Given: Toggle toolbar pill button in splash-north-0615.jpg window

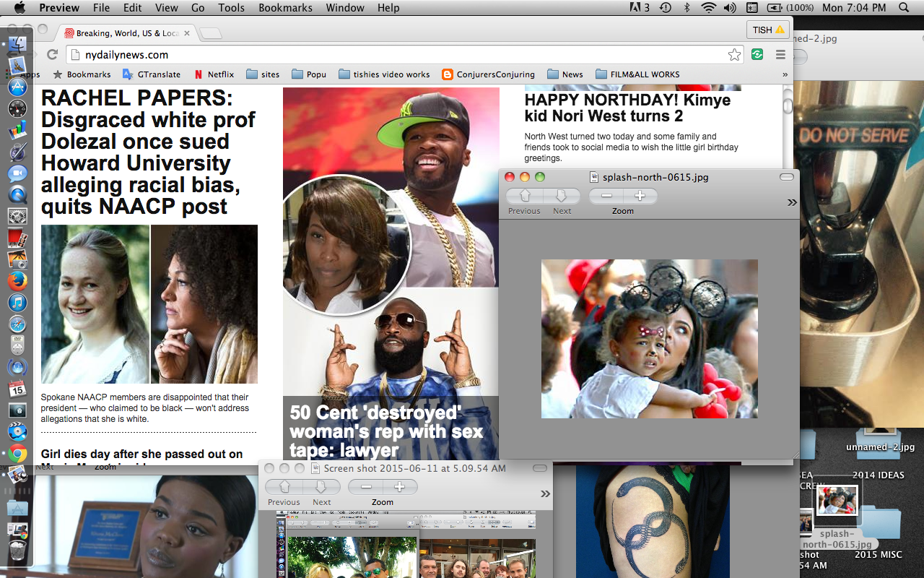Looking at the screenshot, I should (x=787, y=177).
